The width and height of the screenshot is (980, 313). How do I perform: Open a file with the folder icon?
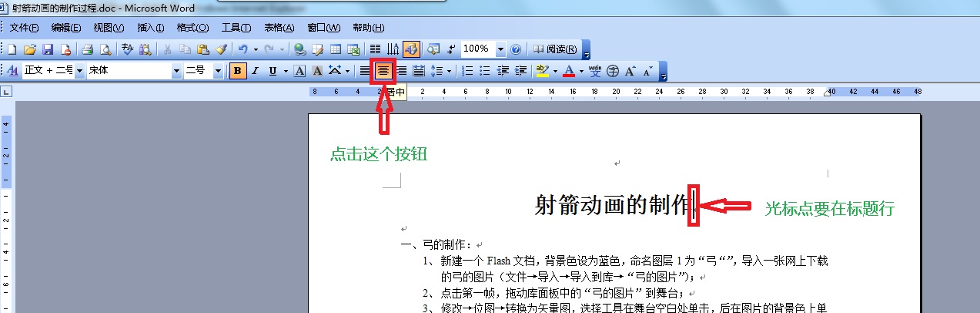[29, 49]
